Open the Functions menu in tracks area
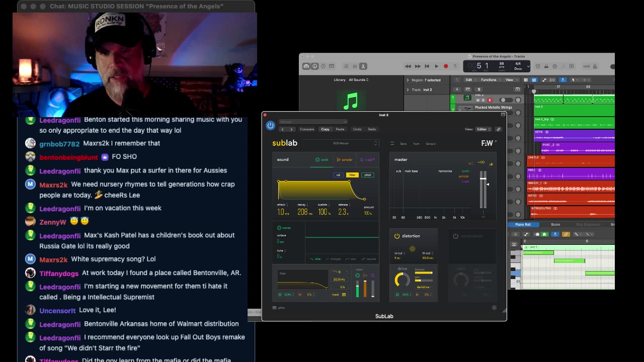The height and width of the screenshot is (362, 644). coord(491,80)
